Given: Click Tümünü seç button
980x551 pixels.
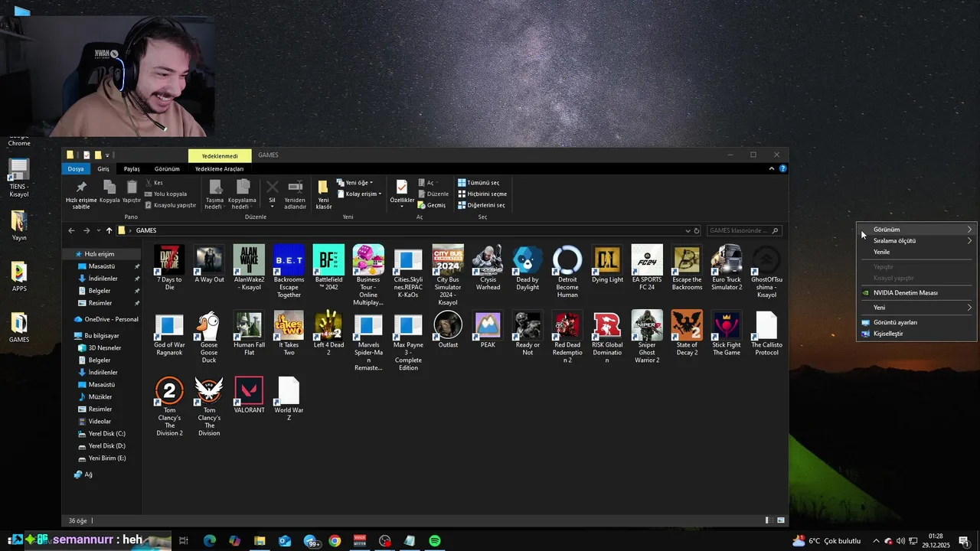Looking at the screenshot, I should 479,183.
